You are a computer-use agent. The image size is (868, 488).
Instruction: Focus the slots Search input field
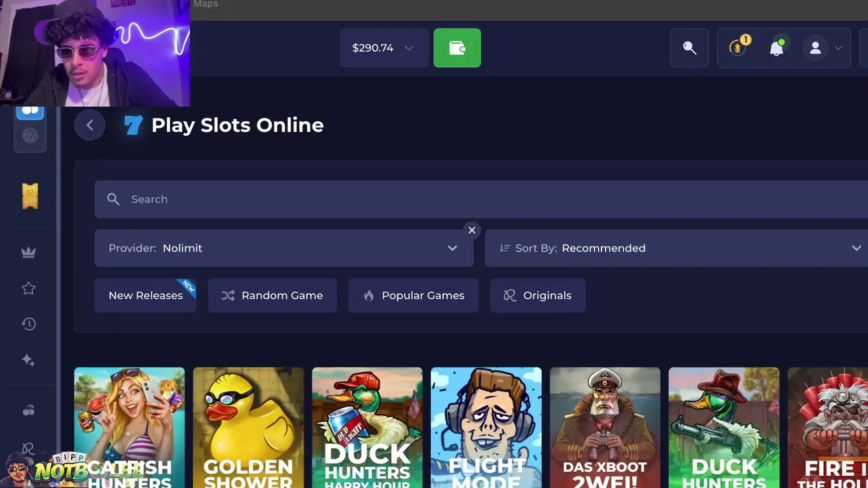[481, 199]
